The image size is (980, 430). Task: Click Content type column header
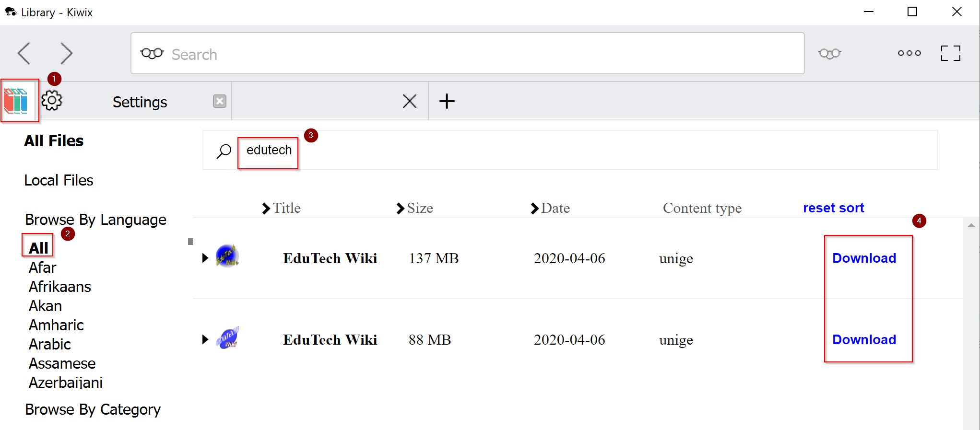(702, 208)
